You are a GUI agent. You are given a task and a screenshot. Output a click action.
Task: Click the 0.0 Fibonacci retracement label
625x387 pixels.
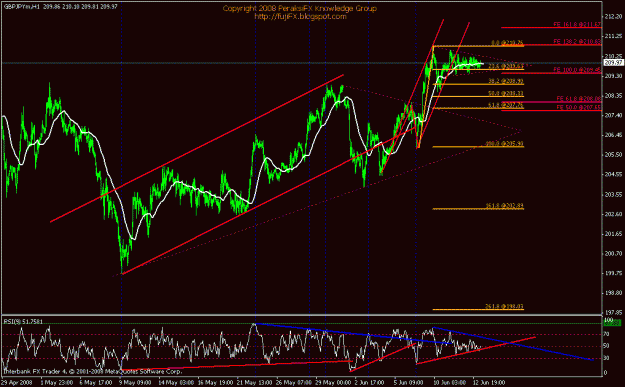tap(507, 43)
